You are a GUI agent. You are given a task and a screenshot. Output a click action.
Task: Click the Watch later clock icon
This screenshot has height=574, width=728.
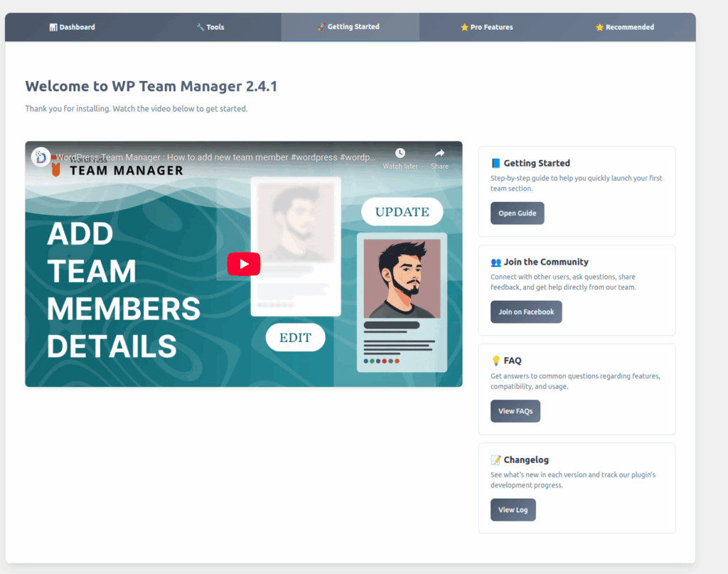tap(400, 153)
